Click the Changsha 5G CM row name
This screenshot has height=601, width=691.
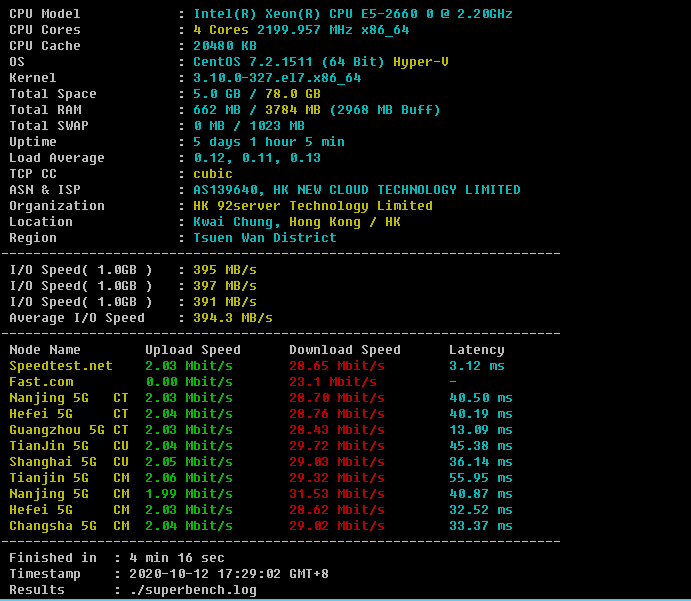point(69,526)
